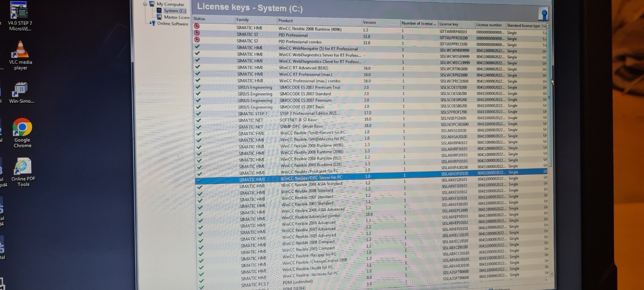The width and height of the screenshot is (644, 290).
Task: Click checkmark icon of WinCC flexible /Audit for PC
Action: 201,273
